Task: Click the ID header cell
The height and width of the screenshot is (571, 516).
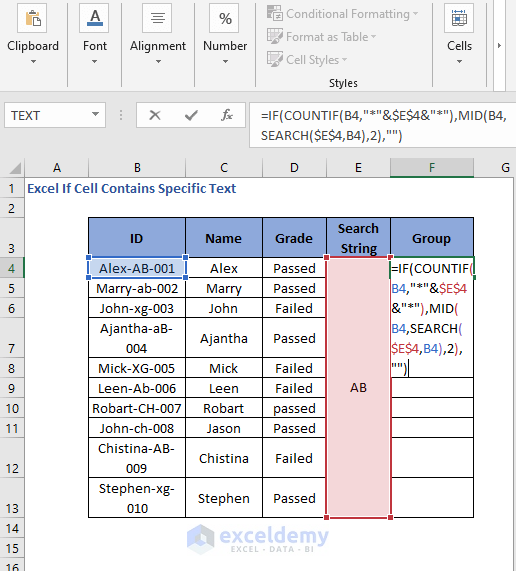Action: [x=137, y=238]
